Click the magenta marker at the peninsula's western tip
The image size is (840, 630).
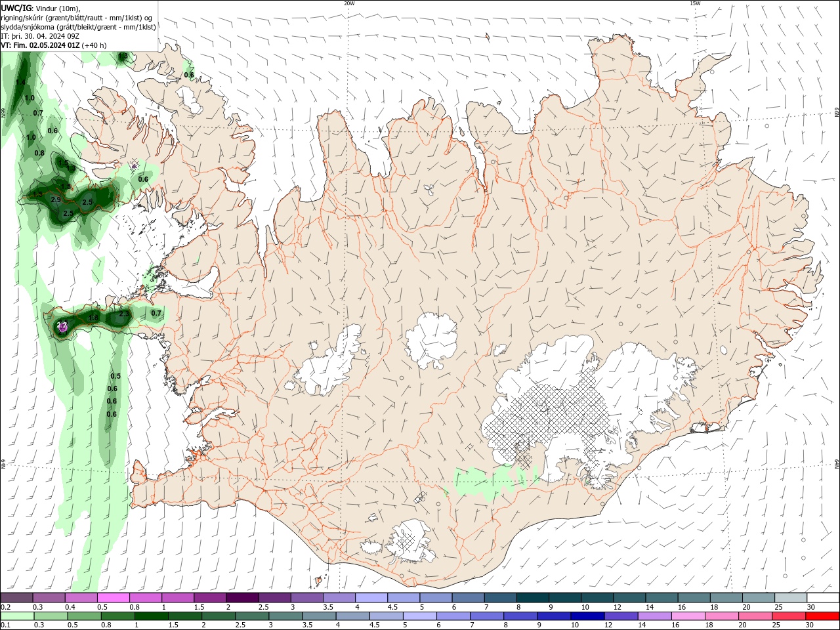click(62, 328)
